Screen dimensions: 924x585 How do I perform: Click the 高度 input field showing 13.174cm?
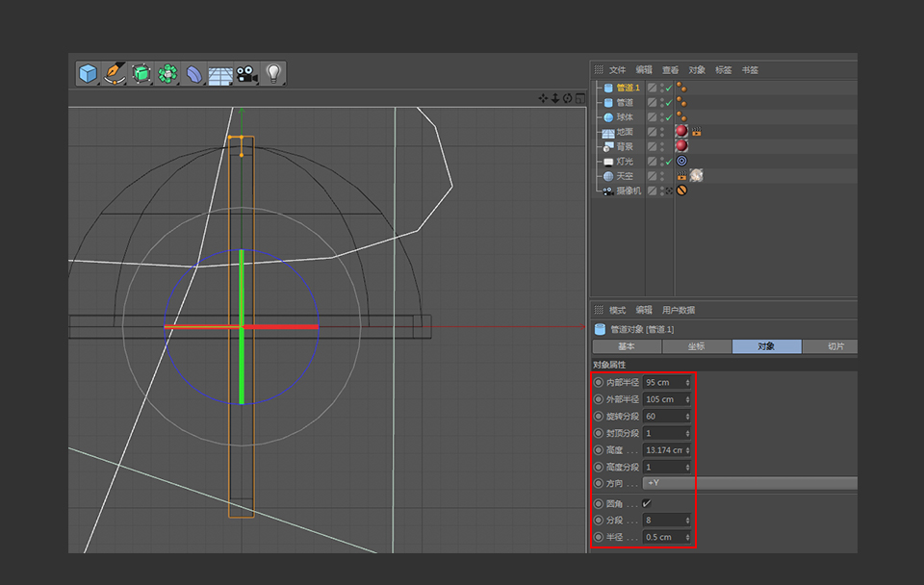[x=662, y=449]
